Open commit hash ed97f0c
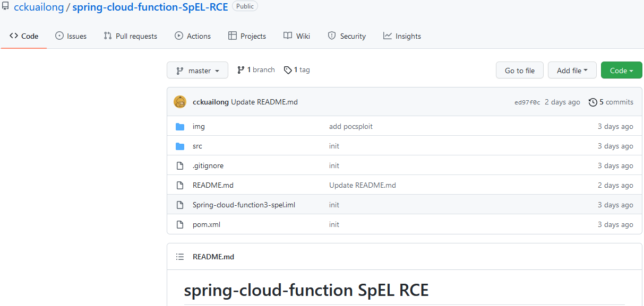 (x=527, y=102)
